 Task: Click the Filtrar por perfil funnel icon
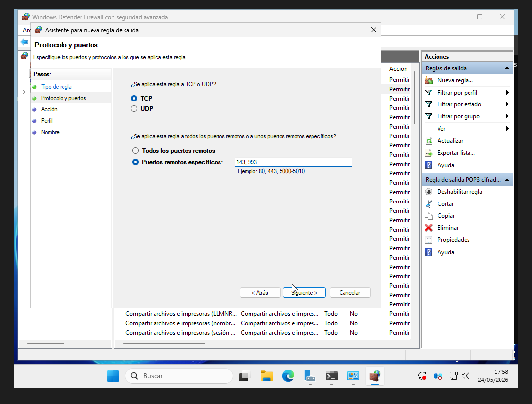[429, 93]
